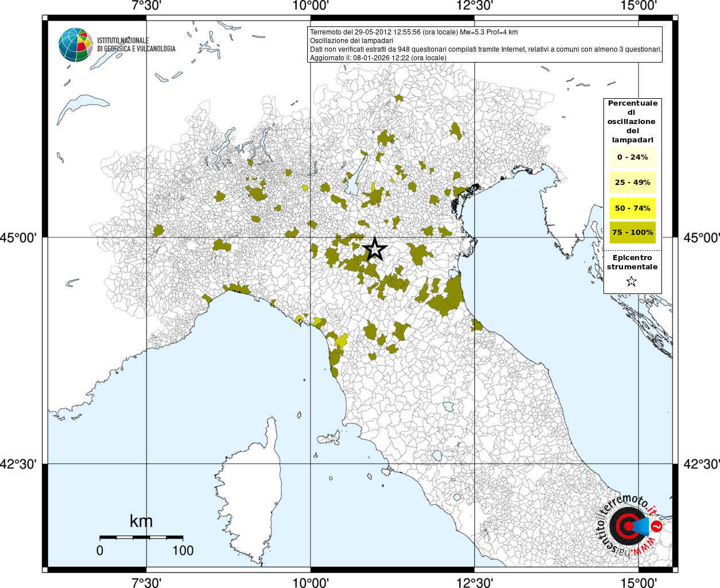
Task: Click the Oscillazione dei lampadari subtitle
Action: click(x=351, y=41)
